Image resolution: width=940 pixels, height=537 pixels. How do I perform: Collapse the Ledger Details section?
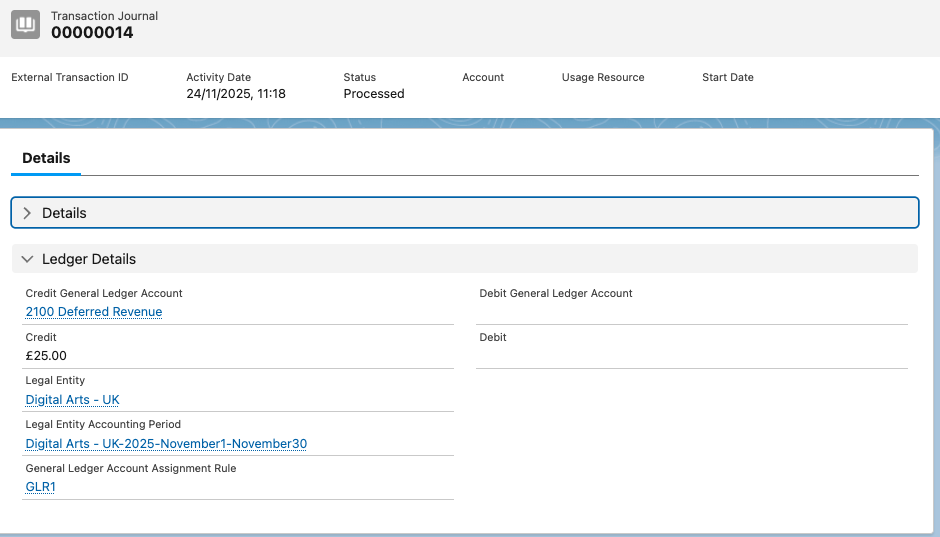[x=28, y=259]
